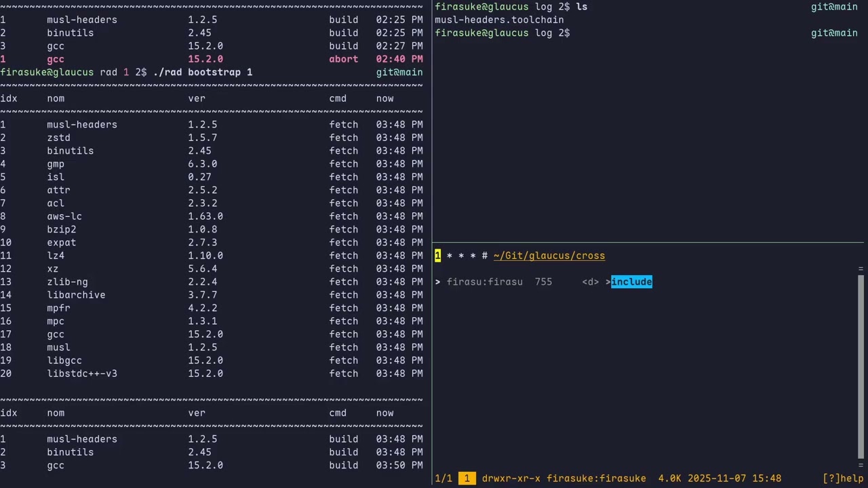Select attr in the fetch list
868x488 pixels.
pyautogui.click(x=58, y=190)
